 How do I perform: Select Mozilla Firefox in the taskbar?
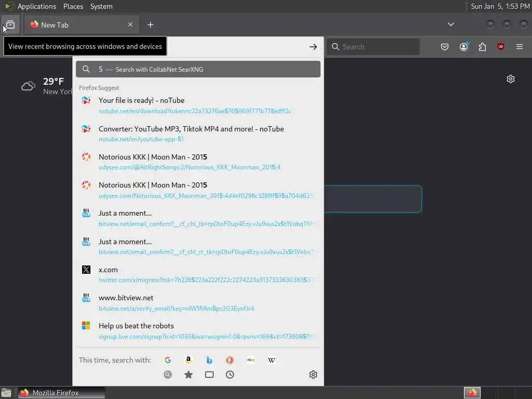pyautogui.click(x=61, y=393)
